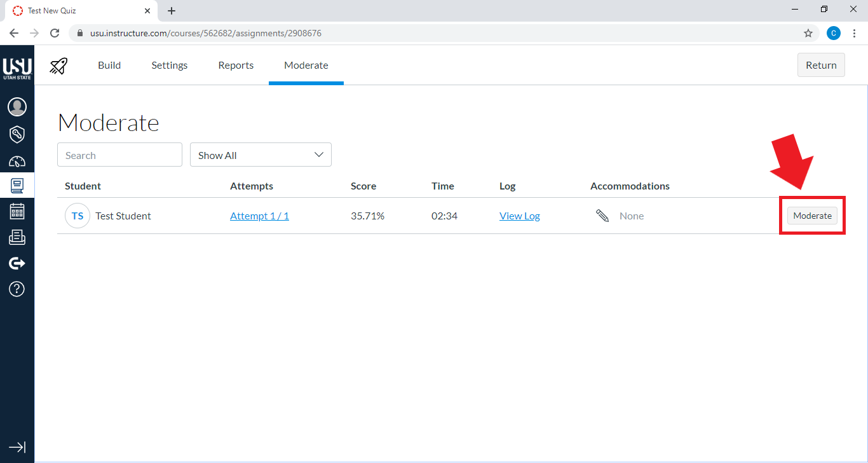Click the Commons arrow icon in sidebar
The height and width of the screenshot is (463, 868).
17,263
